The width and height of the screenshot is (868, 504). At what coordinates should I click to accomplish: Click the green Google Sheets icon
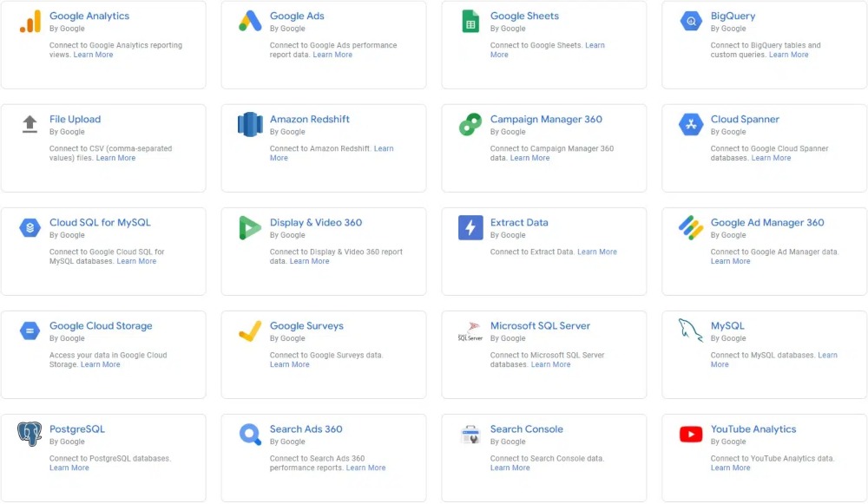coord(470,22)
